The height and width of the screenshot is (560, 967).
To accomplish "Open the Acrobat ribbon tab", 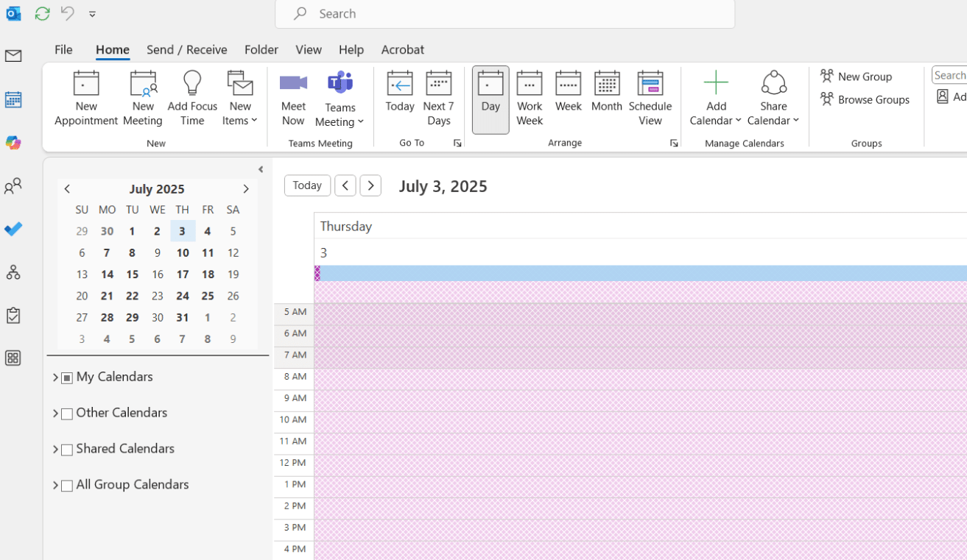I will (403, 49).
